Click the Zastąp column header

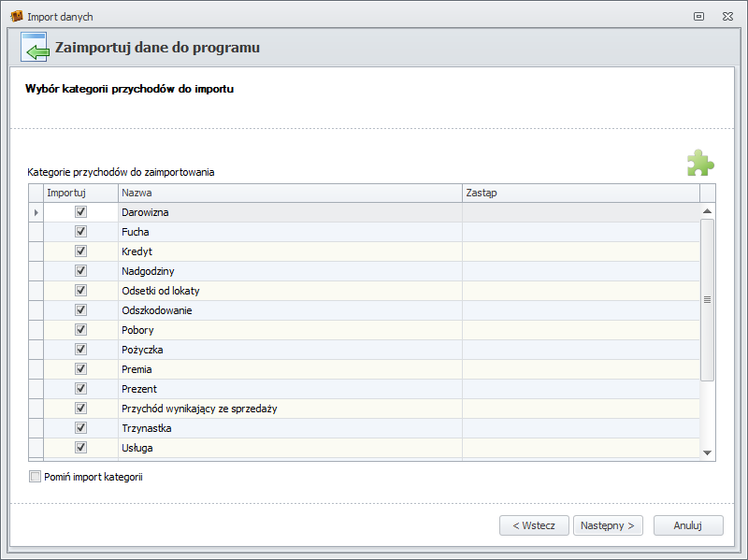tap(580, 193)
